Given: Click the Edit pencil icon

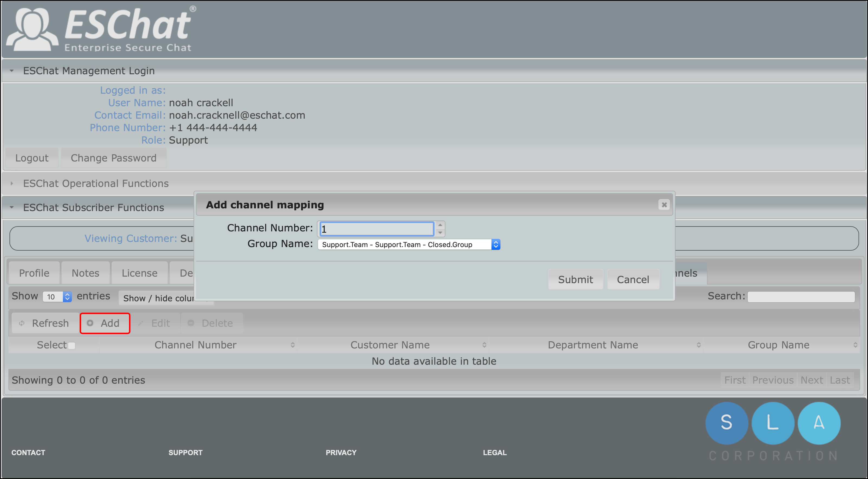Looking at the screenshot, I should point(141,323).
